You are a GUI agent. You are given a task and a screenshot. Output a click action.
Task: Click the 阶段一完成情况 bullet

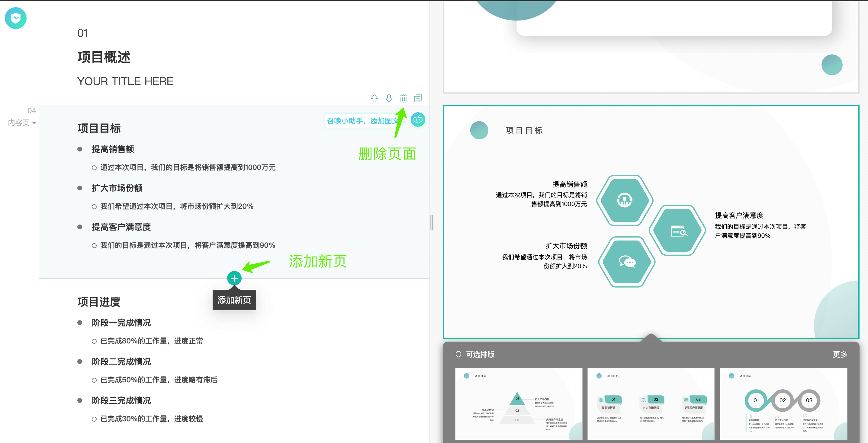pyautogui.click(x=121, y=323)
